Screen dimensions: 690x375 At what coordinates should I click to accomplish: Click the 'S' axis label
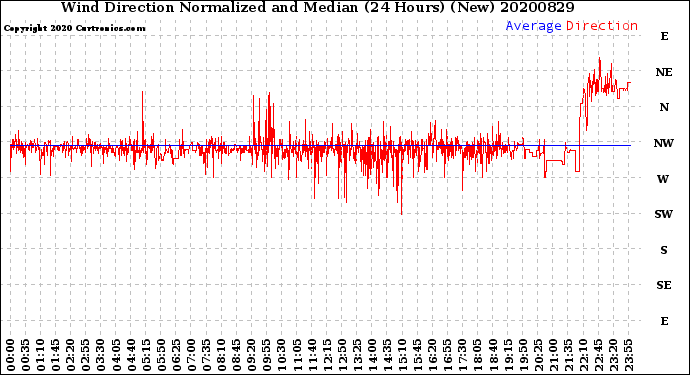pyautogui.click(x=664, y=250)
